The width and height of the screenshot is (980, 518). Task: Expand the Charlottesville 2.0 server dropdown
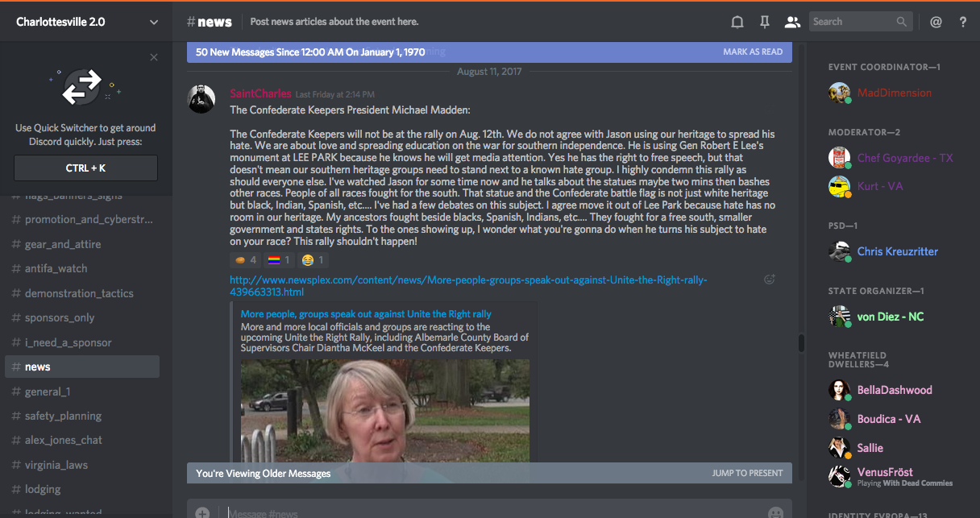point(154,22)
